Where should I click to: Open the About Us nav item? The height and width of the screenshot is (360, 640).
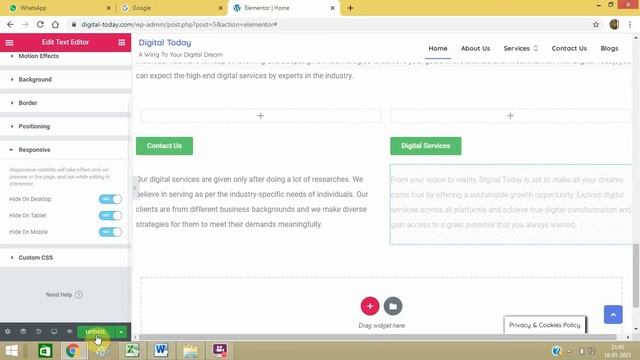pos(475,48)
